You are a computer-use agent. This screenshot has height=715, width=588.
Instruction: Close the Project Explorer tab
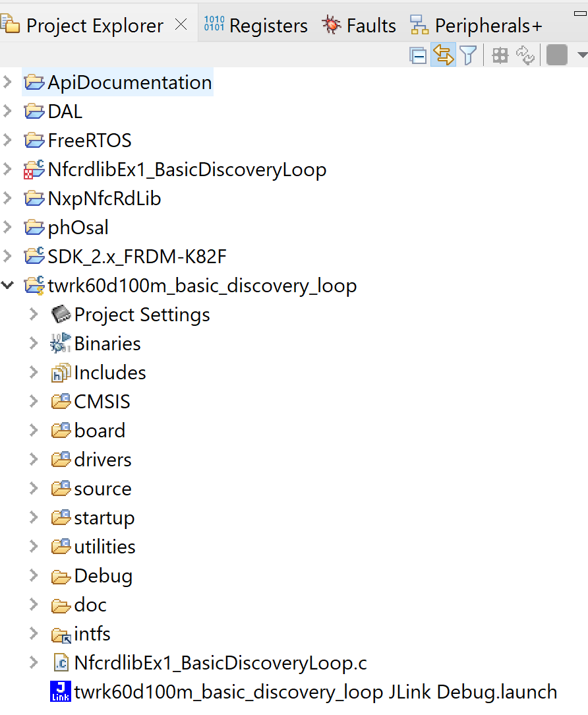[181, 24]
